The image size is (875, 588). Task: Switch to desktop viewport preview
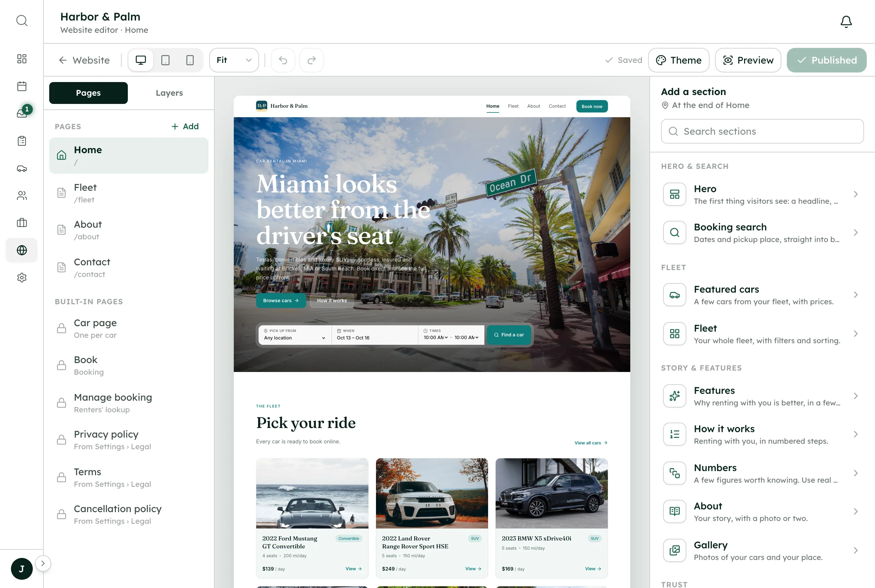pos(140,60)
